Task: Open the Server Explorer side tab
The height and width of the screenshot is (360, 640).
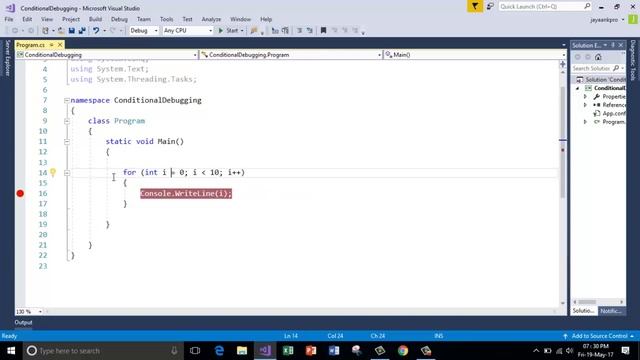Action: point(7,58)
